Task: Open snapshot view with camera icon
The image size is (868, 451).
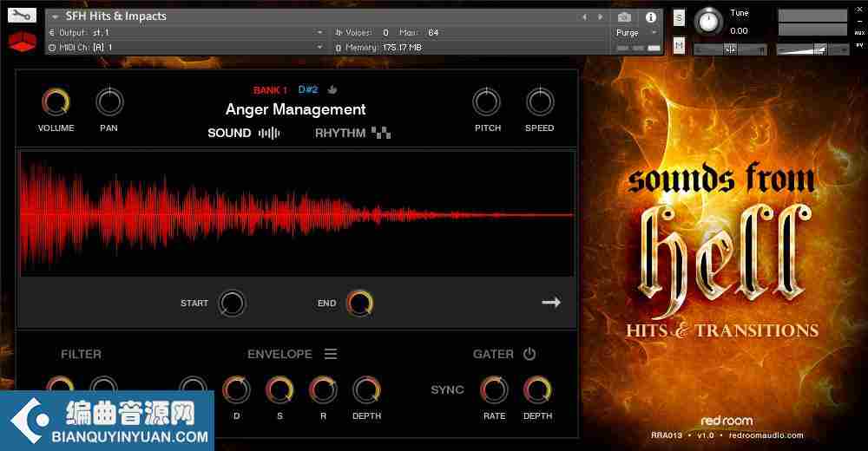Action: point(624,17)
